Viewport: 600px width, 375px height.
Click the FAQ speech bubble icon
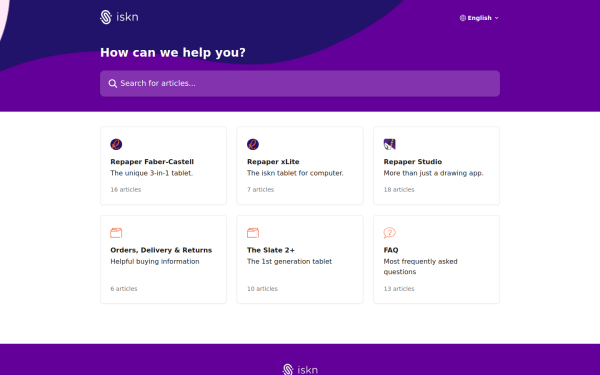tap(390, 233)
